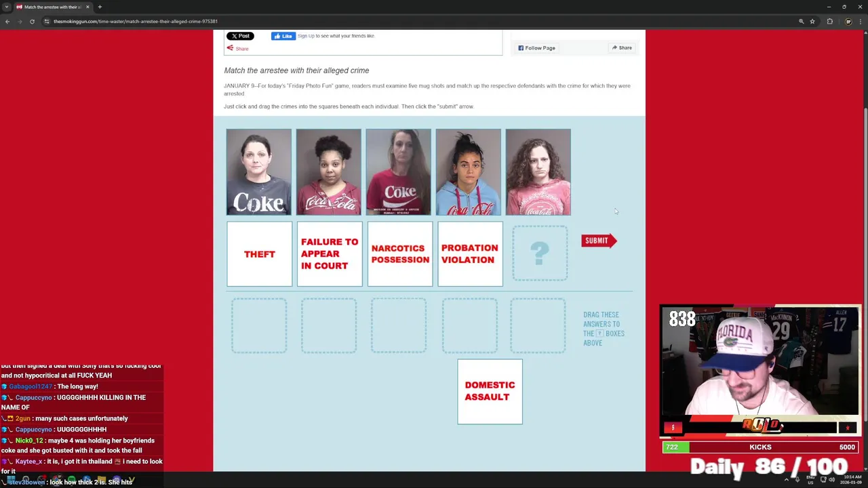The width and height of the screenshot is (868, 488).
Task: Click the X Post button
Action: pos(240,36)
